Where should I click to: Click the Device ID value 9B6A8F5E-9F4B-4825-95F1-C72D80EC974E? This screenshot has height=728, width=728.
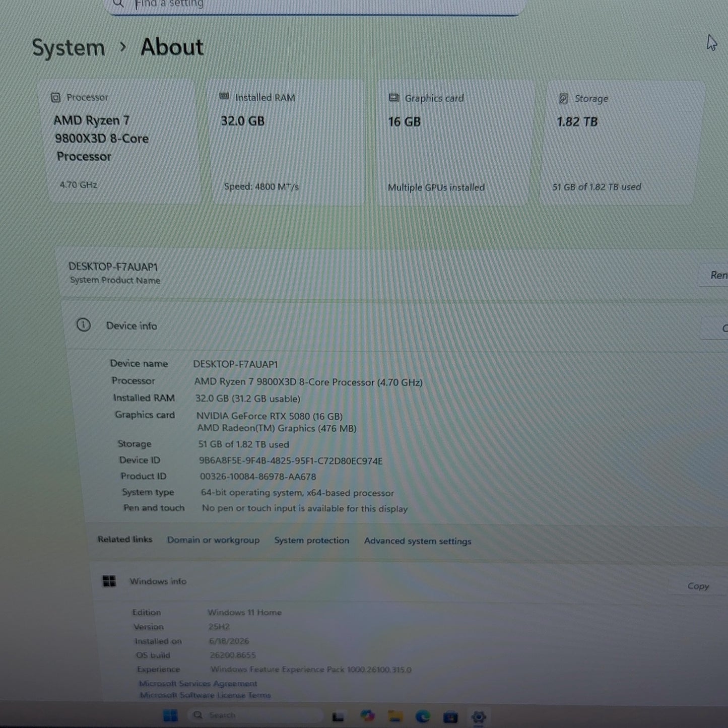tap(291, 460)
